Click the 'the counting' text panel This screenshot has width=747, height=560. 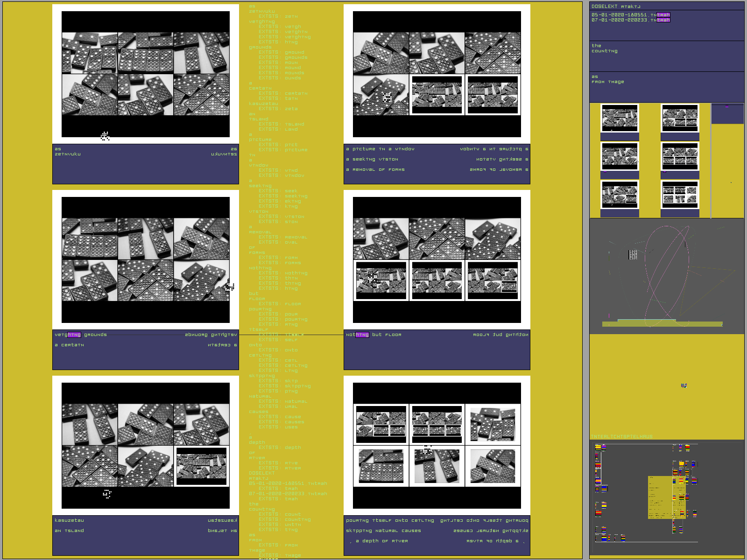click(666, 56)
